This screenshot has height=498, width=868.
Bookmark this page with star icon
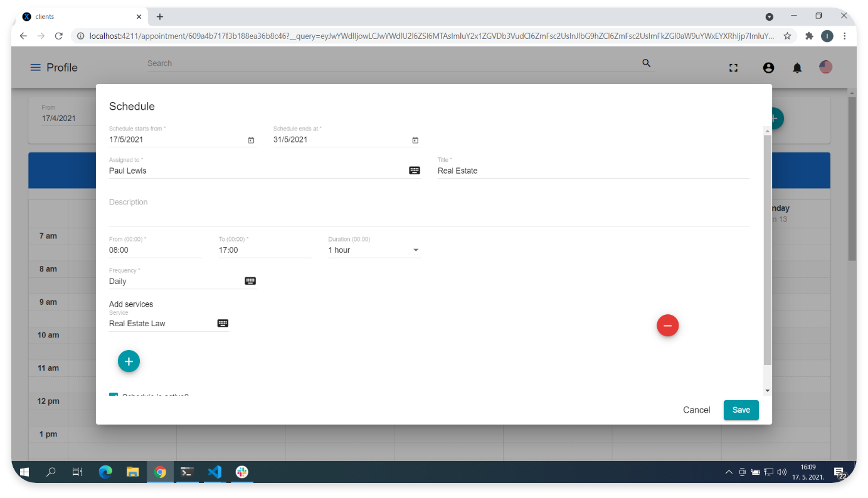pyautogui.click(x=787, y=36)
